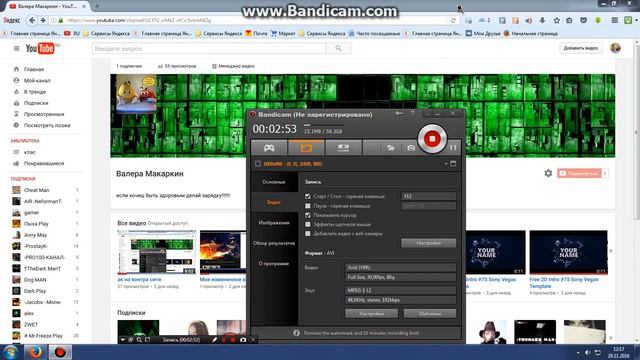This screenshot has height=360, width=640.
Task: Click the camera icon on the recording bar
Action: pyautogui.click(x=243, y=340)
